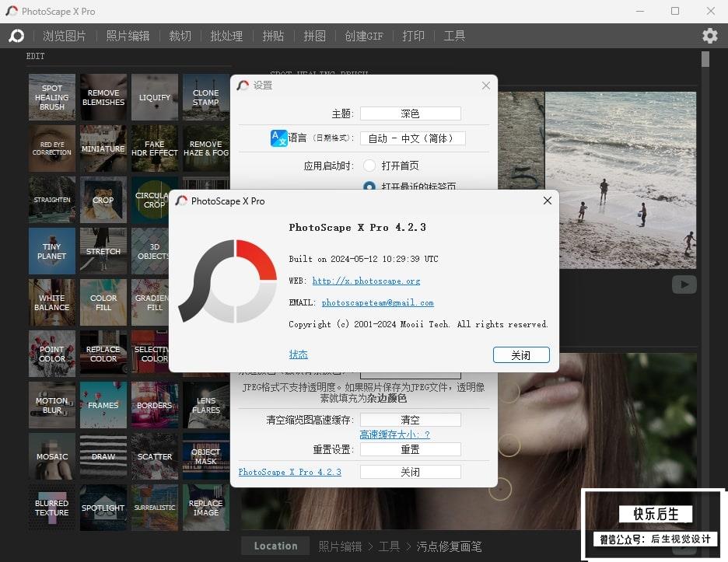The height and width of the screenshot is (562, 728).
Task: Select the Spot Healing Brush tool tile
Action: (51, 97)
